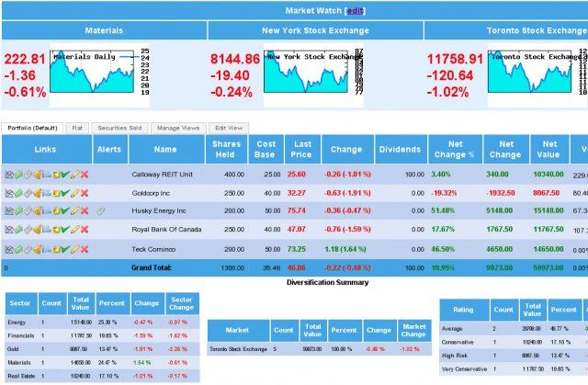Click the green checkmark for Royal Bank Of Canada

pyautogui.click(x=65, y=229)
